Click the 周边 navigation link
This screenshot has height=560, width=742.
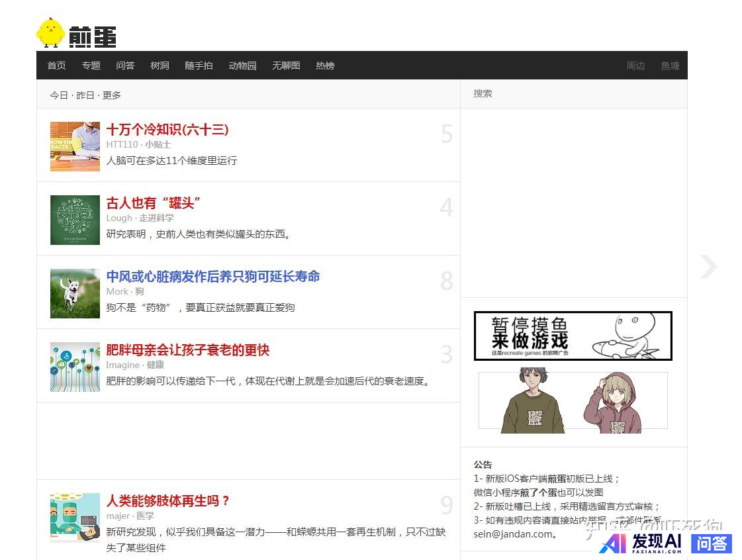(x=635, y=66)
